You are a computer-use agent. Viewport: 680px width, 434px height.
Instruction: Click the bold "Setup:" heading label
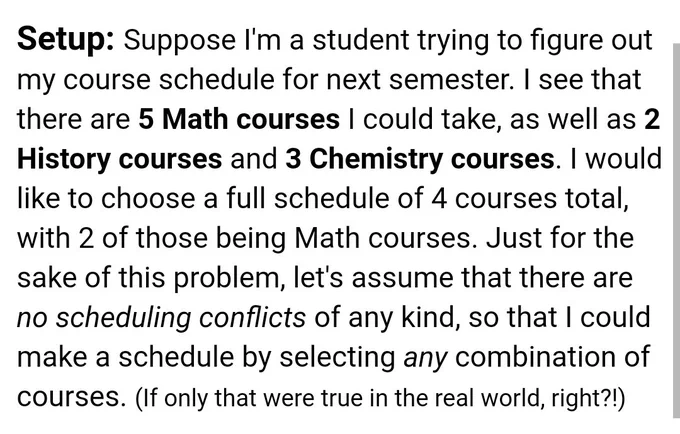click(66, 40)
